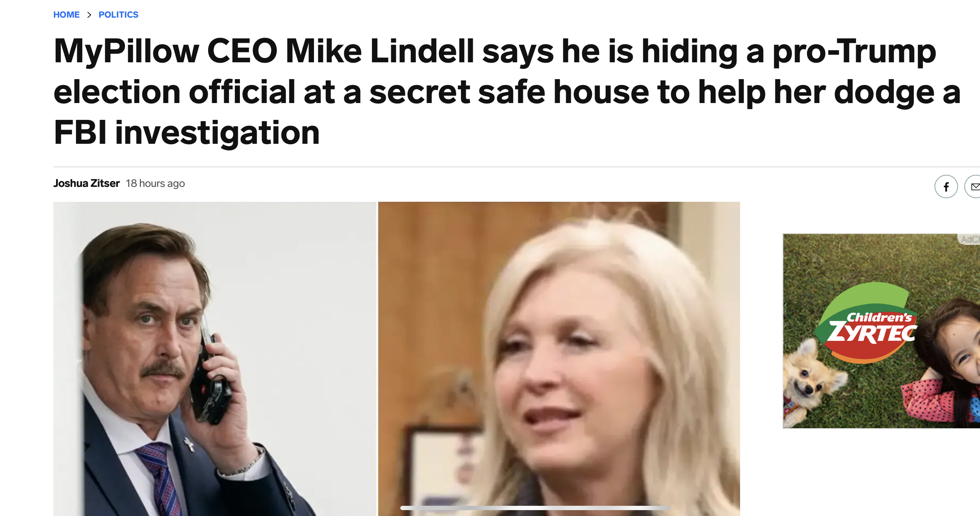Click the Children's Zyrtec logo
The width and height of the screenshot is (980, 516).
[x=868, y=323]
